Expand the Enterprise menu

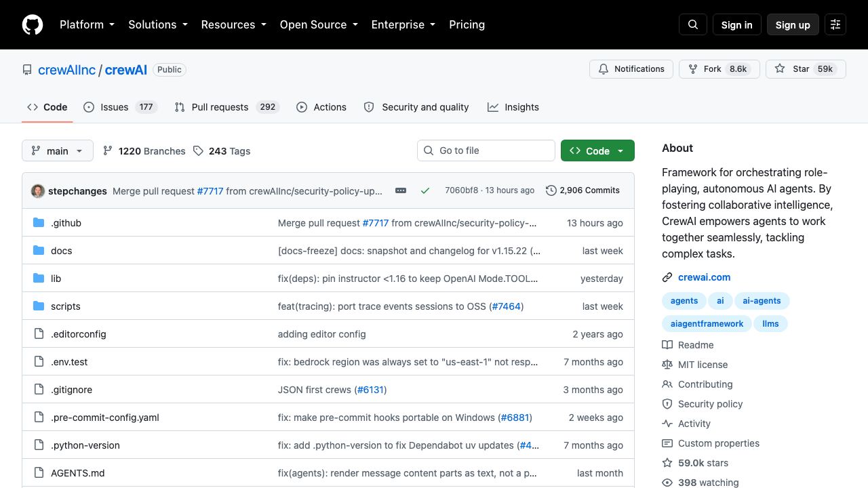(x=403, y=24)
